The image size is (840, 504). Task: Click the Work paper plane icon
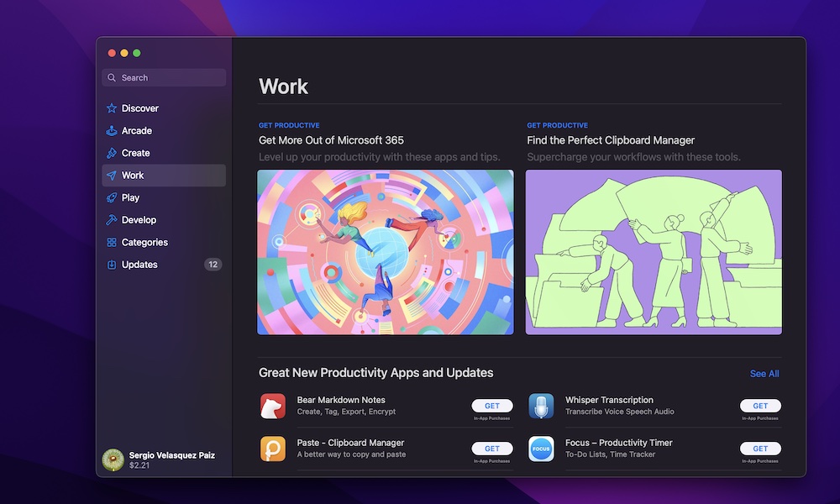point(112,176)
